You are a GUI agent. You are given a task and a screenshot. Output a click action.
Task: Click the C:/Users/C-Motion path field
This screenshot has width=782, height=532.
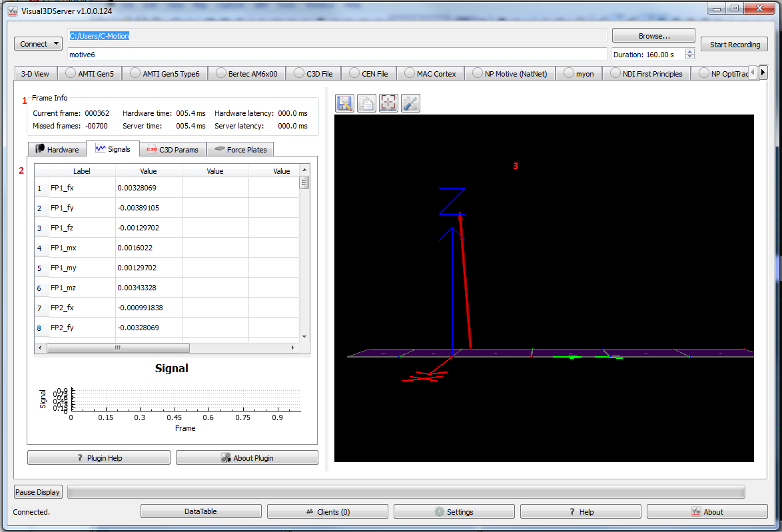coord(337,35)
